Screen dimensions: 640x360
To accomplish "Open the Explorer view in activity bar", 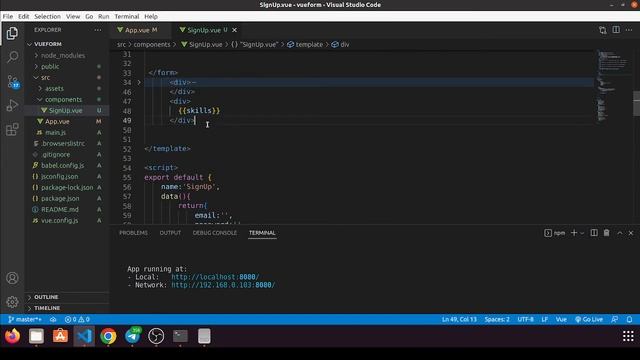I will [12, 33].
